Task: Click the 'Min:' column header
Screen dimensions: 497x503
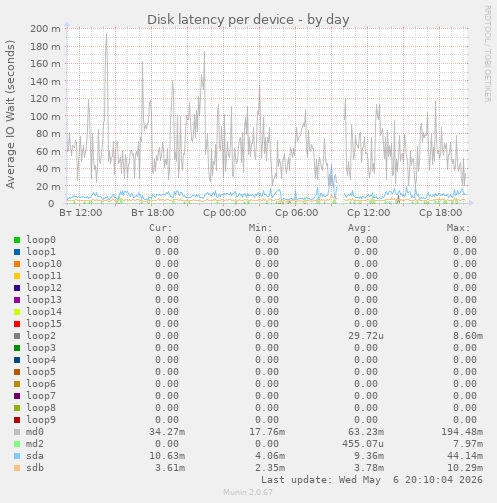Action: tap(260, 228)
